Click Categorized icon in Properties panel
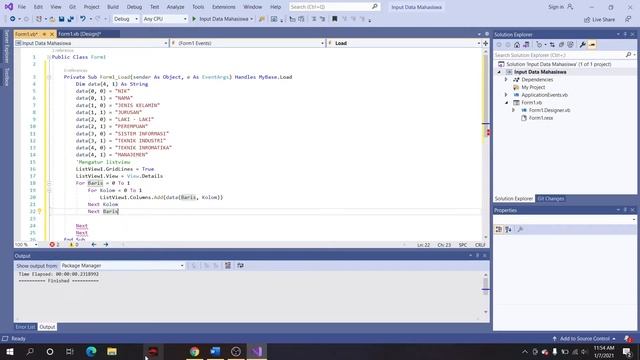Screen dimensions: 640x360 [499, 229]
